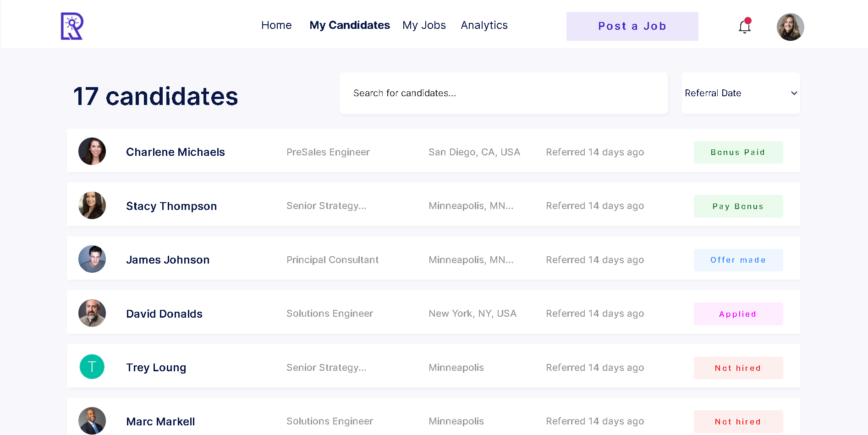Viewport: 868px width, 435px height.
Task: Open the My Jobs page
Action: (x=424, y=25)
